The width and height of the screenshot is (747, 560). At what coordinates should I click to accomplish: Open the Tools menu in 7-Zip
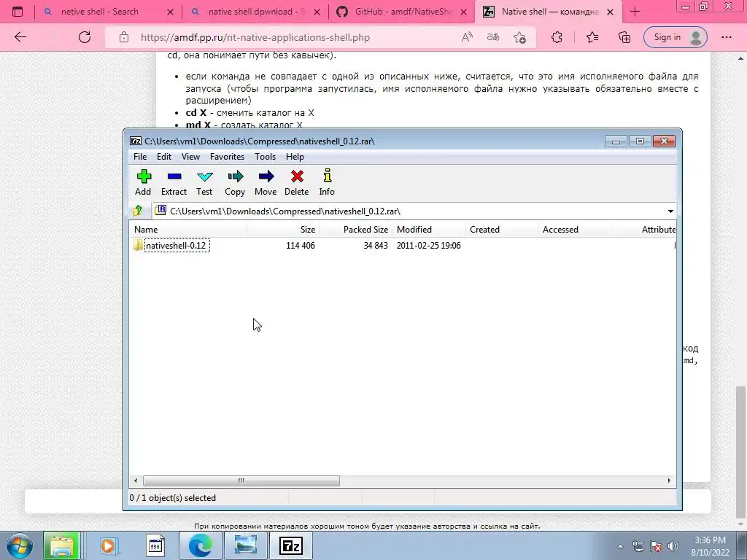[265, 157]
